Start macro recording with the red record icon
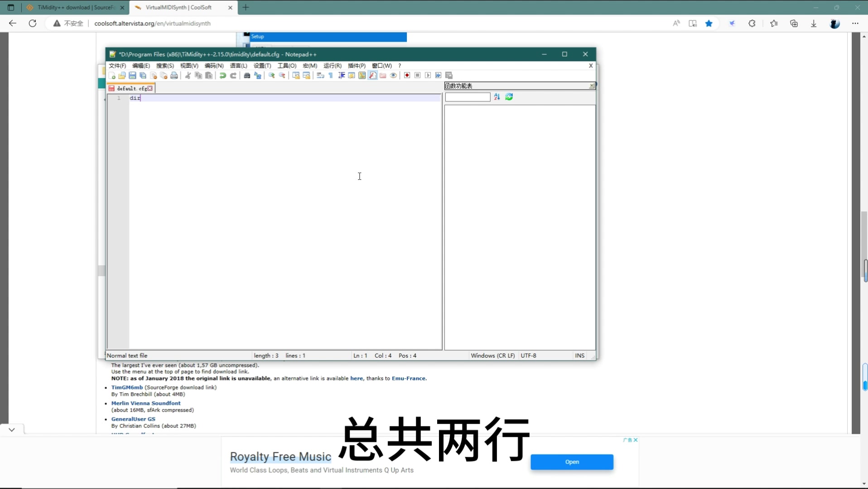 pyautogui.click(x=407, y=76)
